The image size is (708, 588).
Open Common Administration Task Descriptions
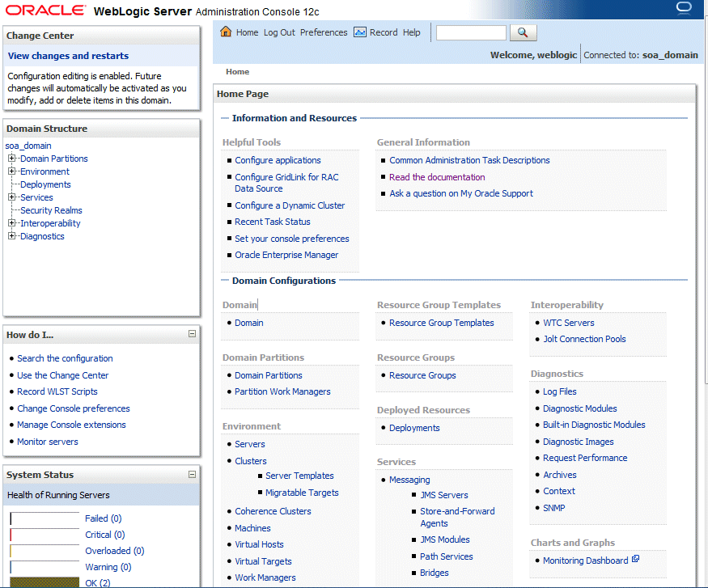[x=469, y=160]
